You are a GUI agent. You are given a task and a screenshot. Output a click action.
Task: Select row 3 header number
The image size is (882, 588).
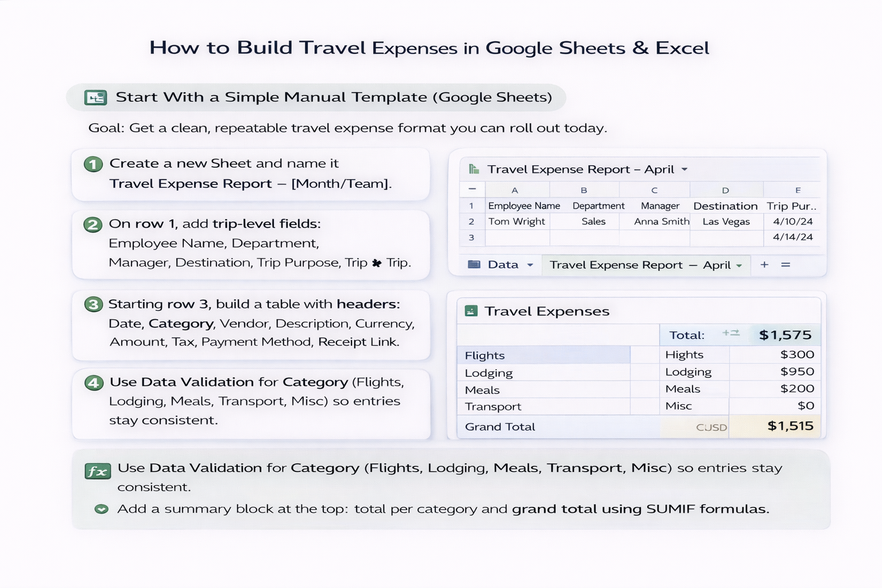(471, 237)
